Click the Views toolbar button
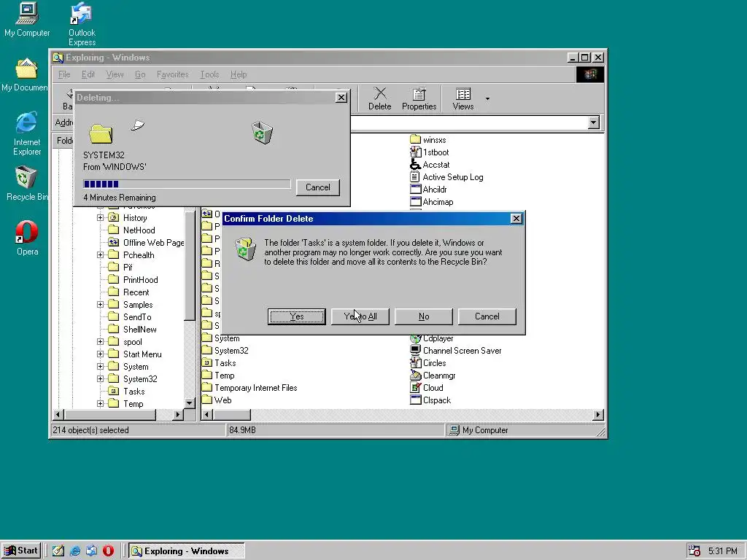 pos(463,98)
